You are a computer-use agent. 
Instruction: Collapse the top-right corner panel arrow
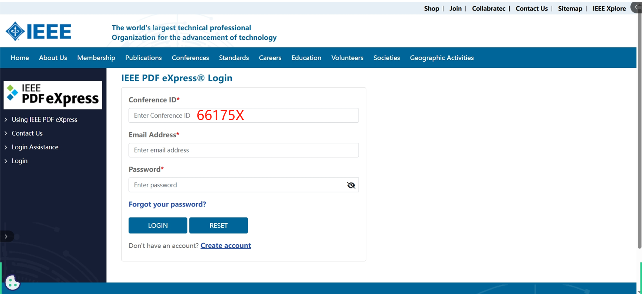point(636,7)
